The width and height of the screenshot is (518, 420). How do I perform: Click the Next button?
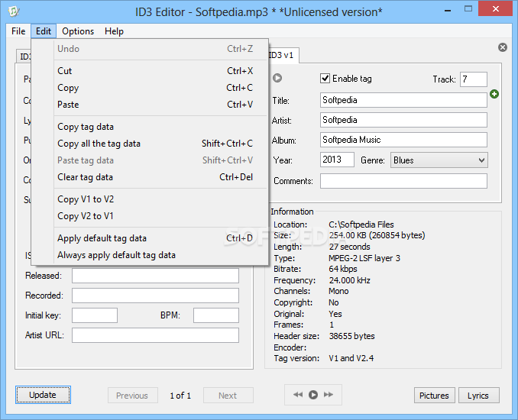coord(228,396)
